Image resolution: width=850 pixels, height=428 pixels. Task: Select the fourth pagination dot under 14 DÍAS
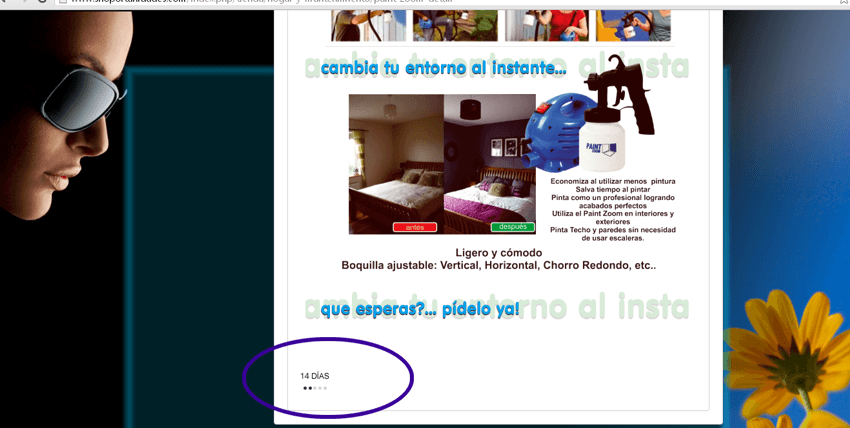pyautogui.click(x=320, y=388)
